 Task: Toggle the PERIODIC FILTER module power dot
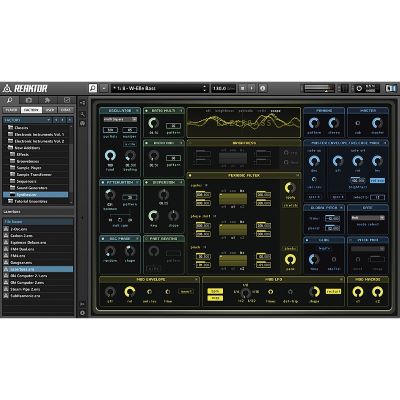(190, 175)
